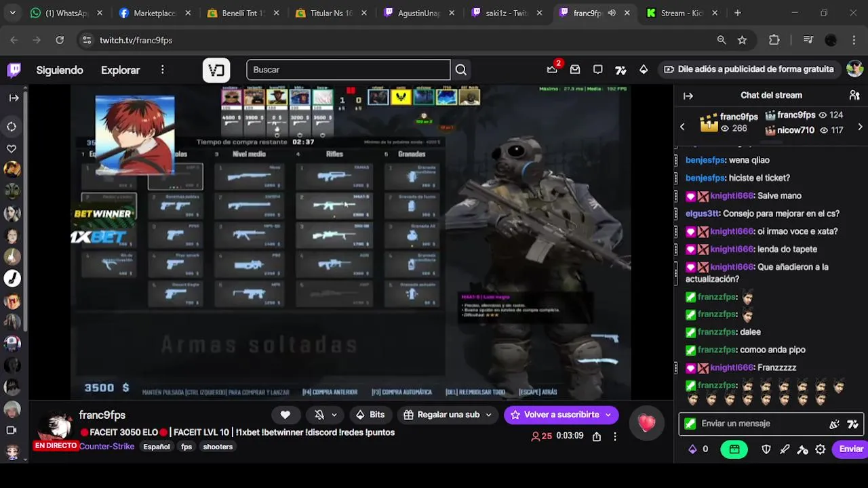Open the Siguiendo page
868x488 pixels.
pyautogui.click(x=60, y=70)
